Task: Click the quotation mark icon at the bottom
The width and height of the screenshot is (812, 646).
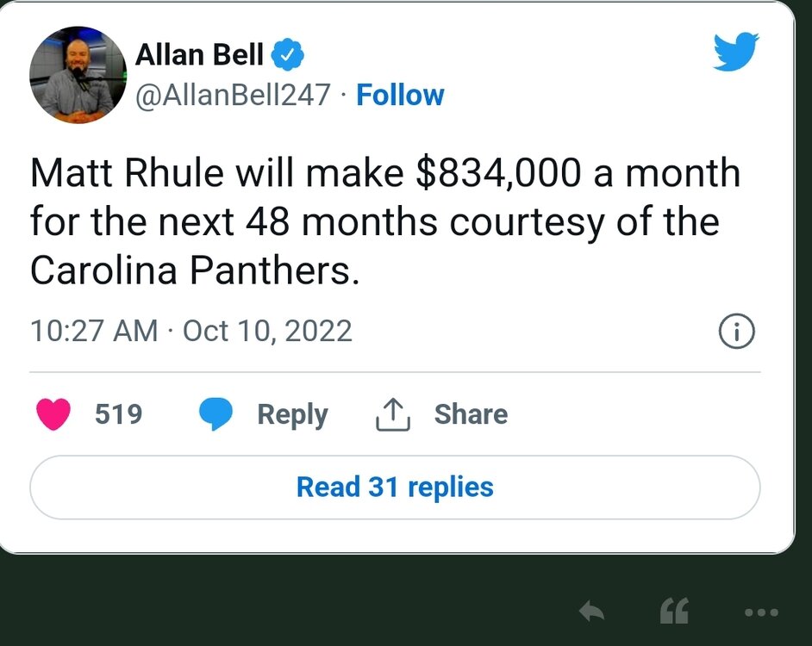Action: (x=675, y=612)
